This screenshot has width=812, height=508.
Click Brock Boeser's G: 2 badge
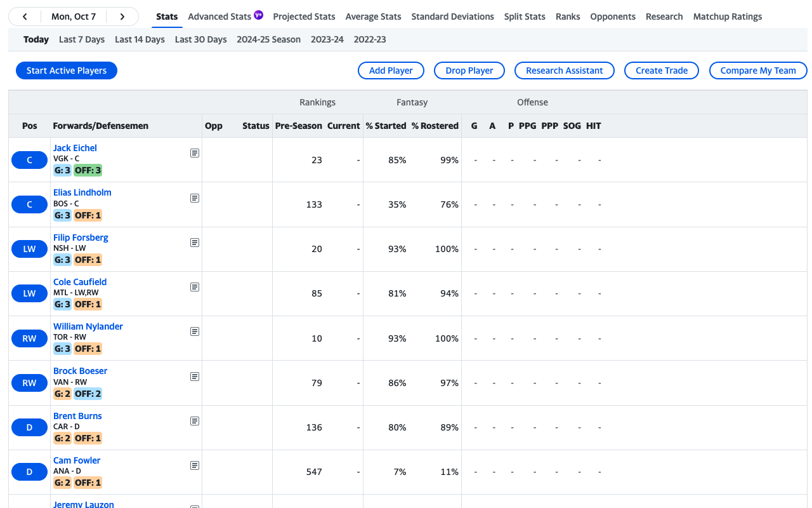tap(62, 394)
